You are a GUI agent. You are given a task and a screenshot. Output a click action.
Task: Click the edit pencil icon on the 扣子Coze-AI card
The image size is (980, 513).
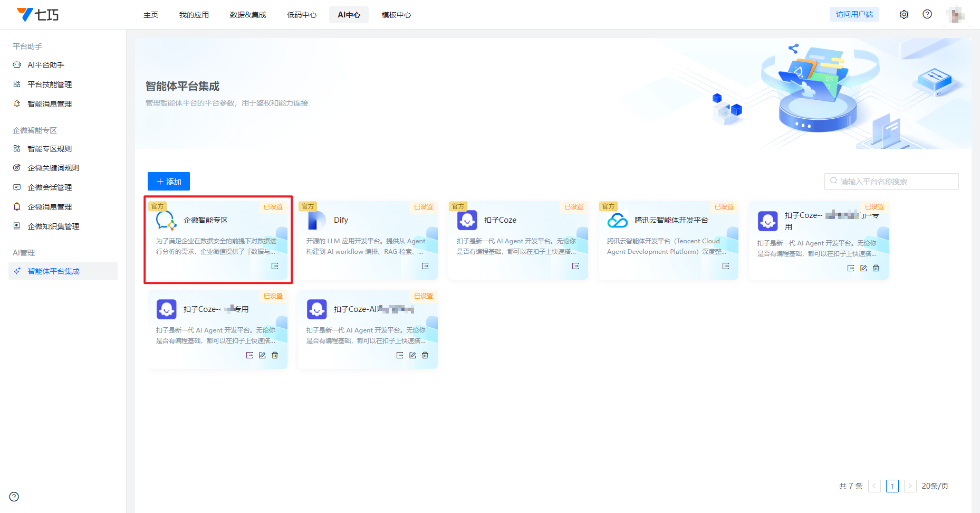point(412,355)
